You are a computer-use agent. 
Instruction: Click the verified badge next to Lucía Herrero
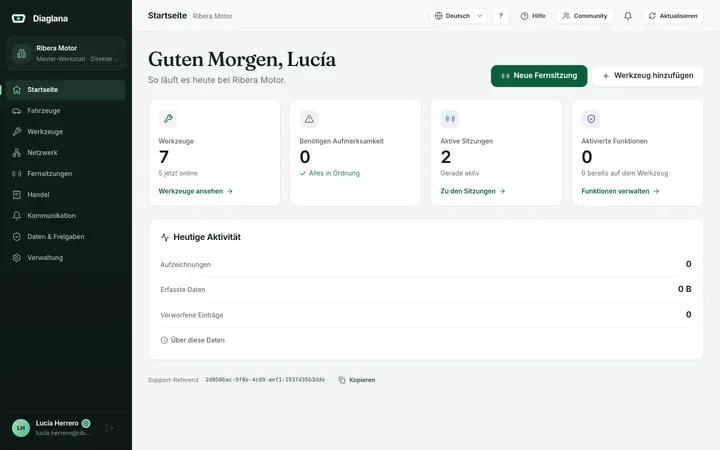click(x=86, y=423)
